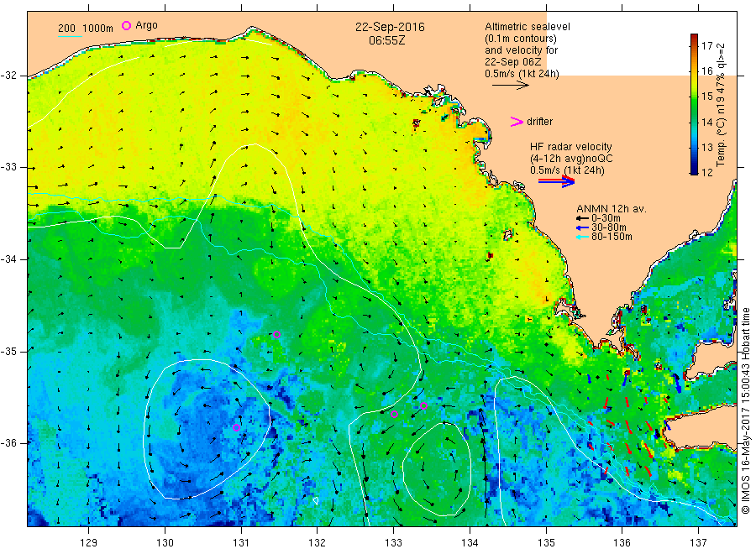Click the 'drifter' legend text
This screenshot has height=554, width=756.
[x=539, y=122]
